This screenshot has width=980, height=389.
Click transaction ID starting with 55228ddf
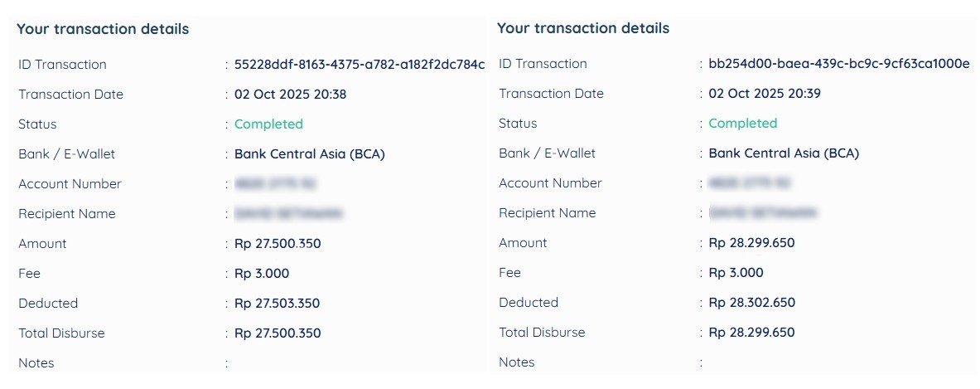click(x=359, y=65)
